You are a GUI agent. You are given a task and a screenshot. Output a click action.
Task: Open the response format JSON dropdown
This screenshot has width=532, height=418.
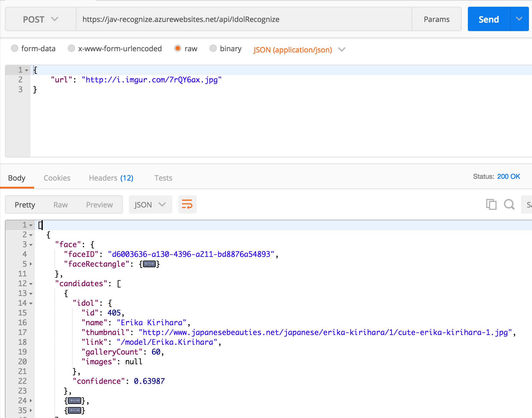[x=150, y=204]
